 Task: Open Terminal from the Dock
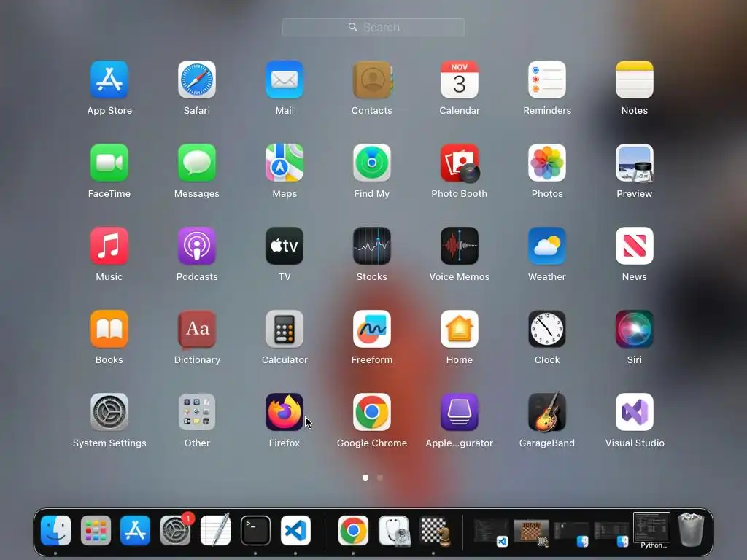coord(255,530)
